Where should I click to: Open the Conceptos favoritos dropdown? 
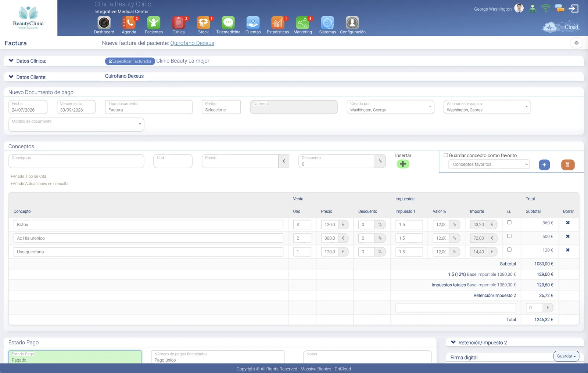click(489, 164)
